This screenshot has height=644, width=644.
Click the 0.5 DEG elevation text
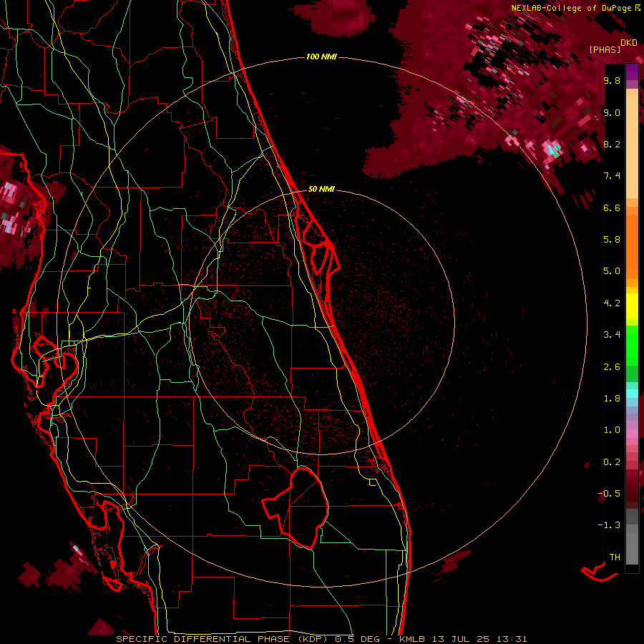[x=357, y=639]
